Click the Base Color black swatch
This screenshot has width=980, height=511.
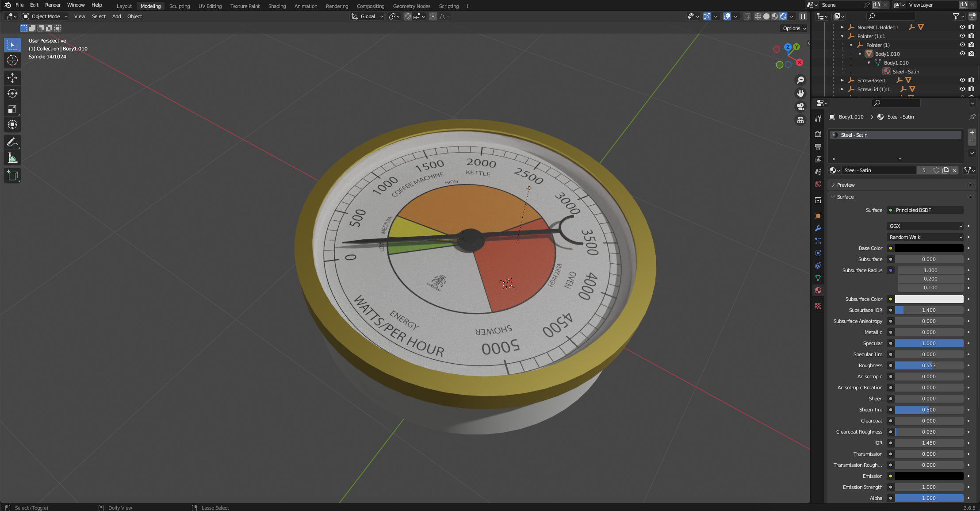pos(929,248)
